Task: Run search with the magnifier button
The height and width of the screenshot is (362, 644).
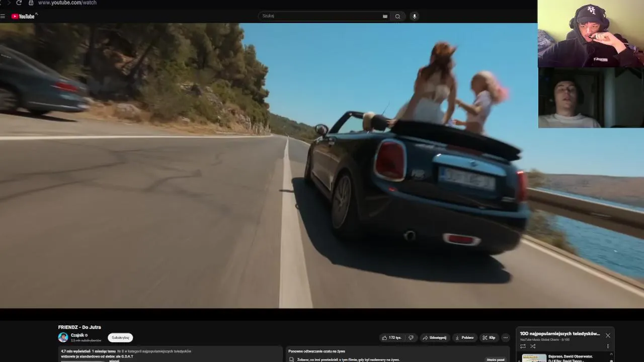Action: [397, 16]
